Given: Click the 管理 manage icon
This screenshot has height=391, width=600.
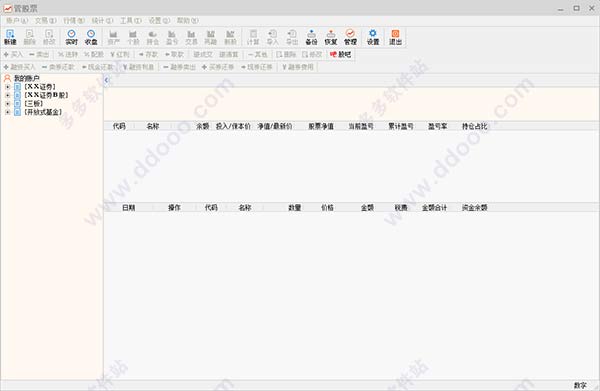Looking at the screenshot, I should pyautogui.click(x=350, y=37).
